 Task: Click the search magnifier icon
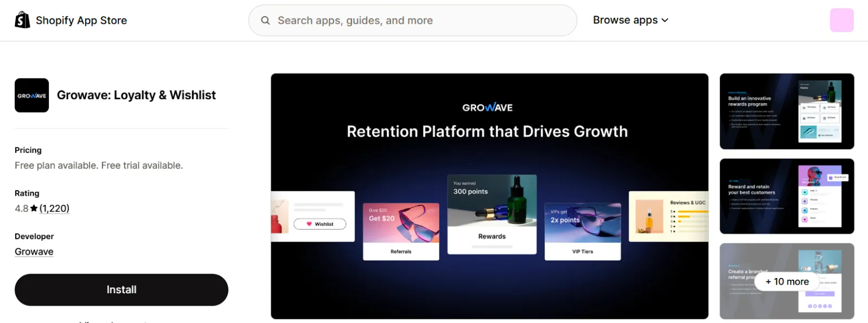click(265, 21)
